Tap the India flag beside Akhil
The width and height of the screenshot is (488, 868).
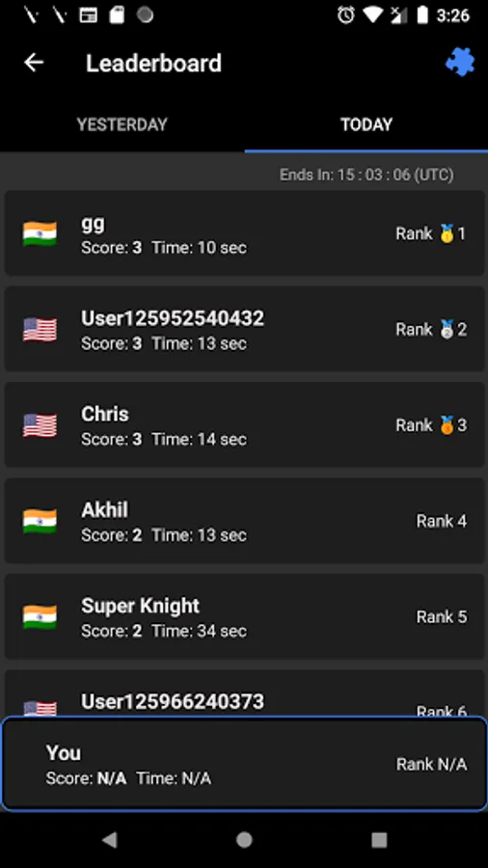tap(40, 521)
